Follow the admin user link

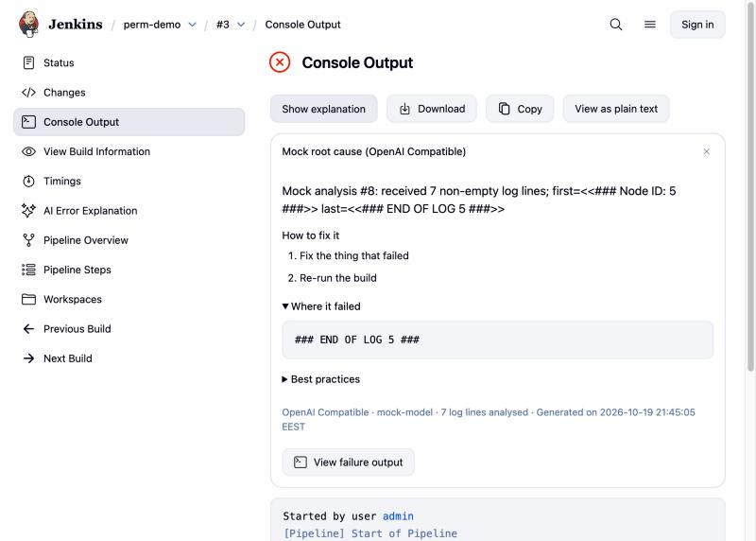tap(398, 516)
